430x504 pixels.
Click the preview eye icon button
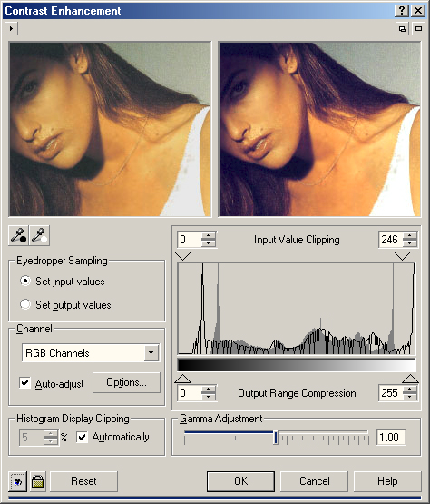(17, 481)
